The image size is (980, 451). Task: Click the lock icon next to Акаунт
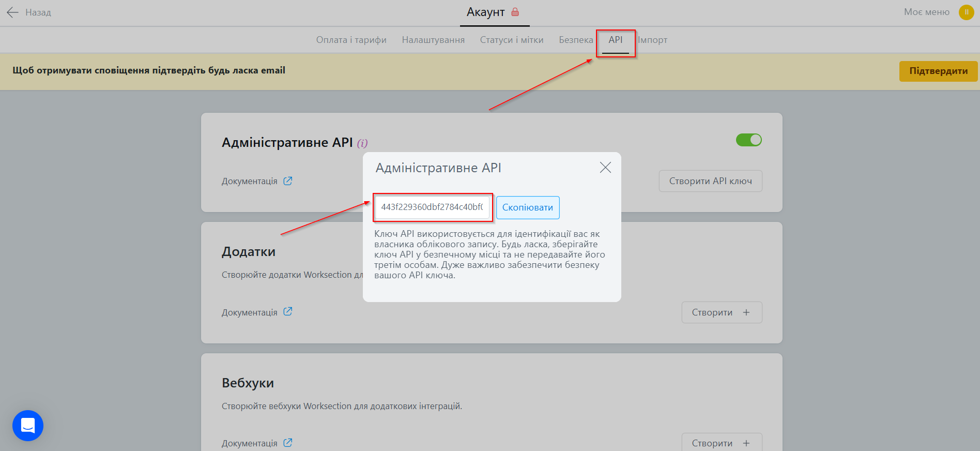[x=515, y=12]
